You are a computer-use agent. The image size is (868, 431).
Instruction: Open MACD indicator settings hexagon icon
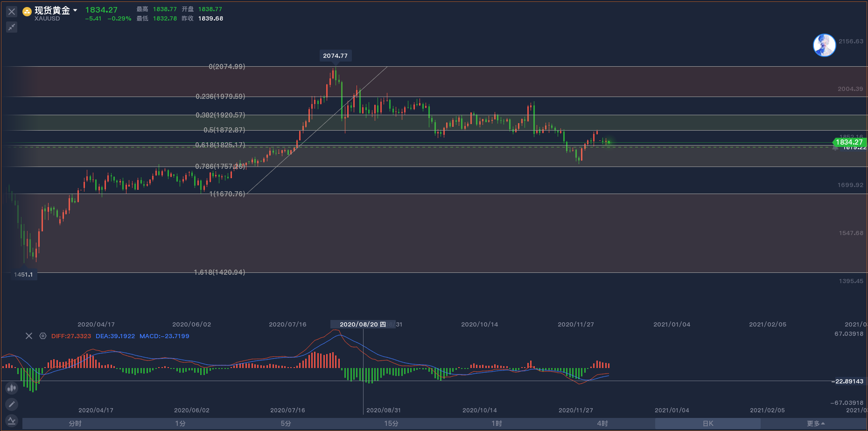point(43,336)
